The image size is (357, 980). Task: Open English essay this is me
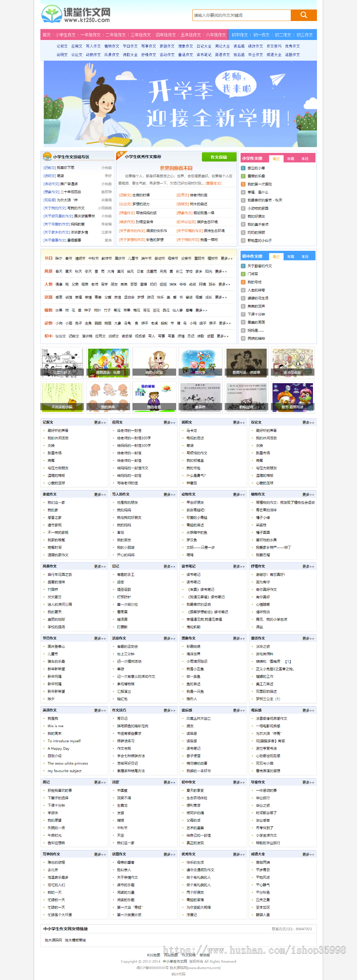coord(56,726)
